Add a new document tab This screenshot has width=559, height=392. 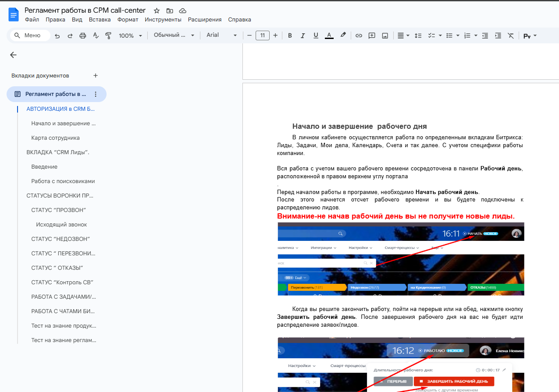[x=96, y=75]
